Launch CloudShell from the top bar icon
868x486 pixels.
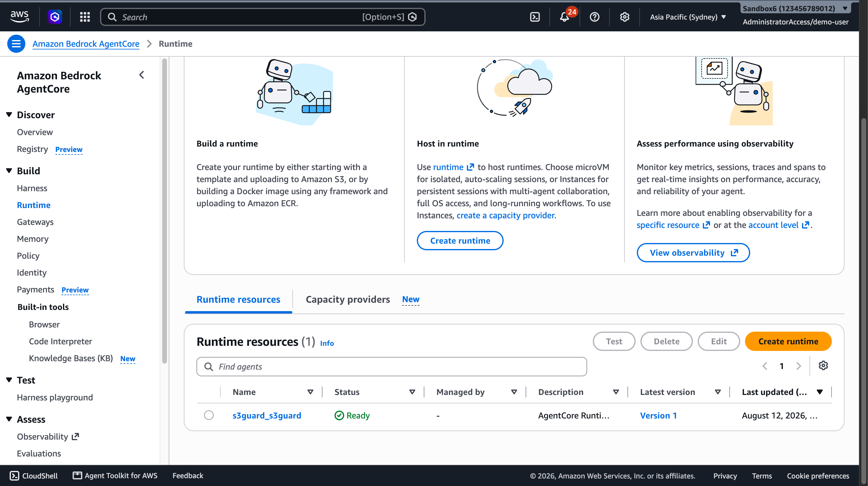[535, 17]
